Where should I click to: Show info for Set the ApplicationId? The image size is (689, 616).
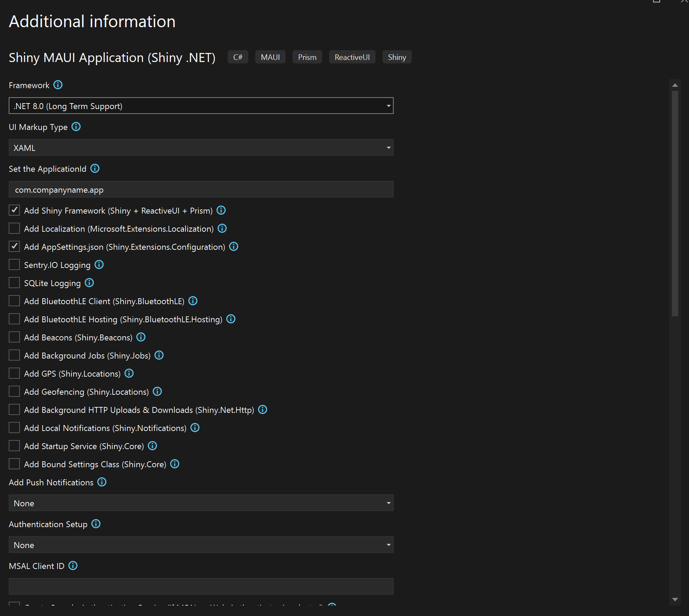coord(95,169)
